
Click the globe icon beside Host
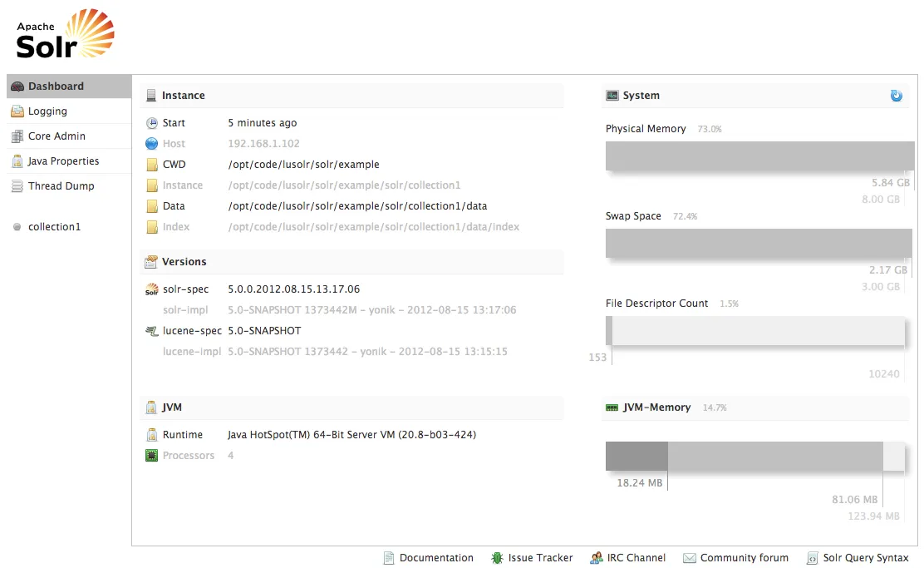click(151, 143)
